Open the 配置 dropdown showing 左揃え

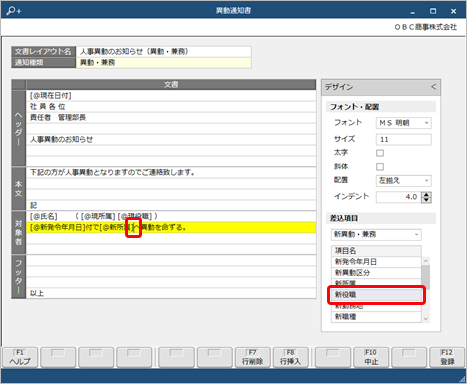click(x=404, y=181)
